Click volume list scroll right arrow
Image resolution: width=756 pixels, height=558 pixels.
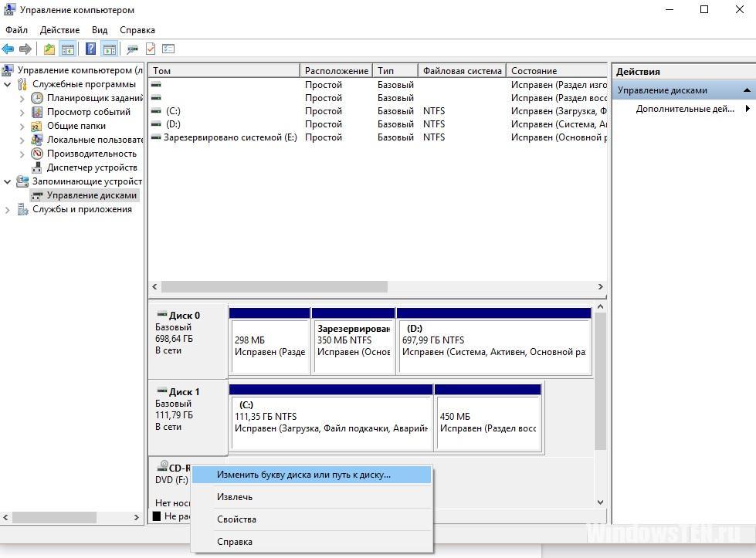click(x=600, y=286)
